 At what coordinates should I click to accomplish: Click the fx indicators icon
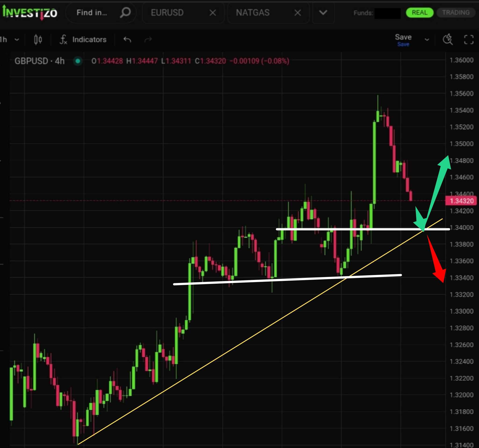(63, 40)
